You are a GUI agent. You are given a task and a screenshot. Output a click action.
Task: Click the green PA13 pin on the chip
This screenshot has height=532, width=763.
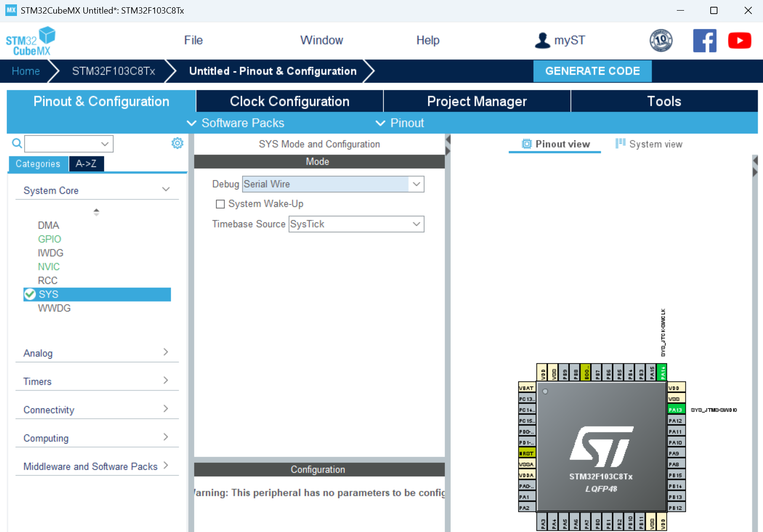(676, 410)
